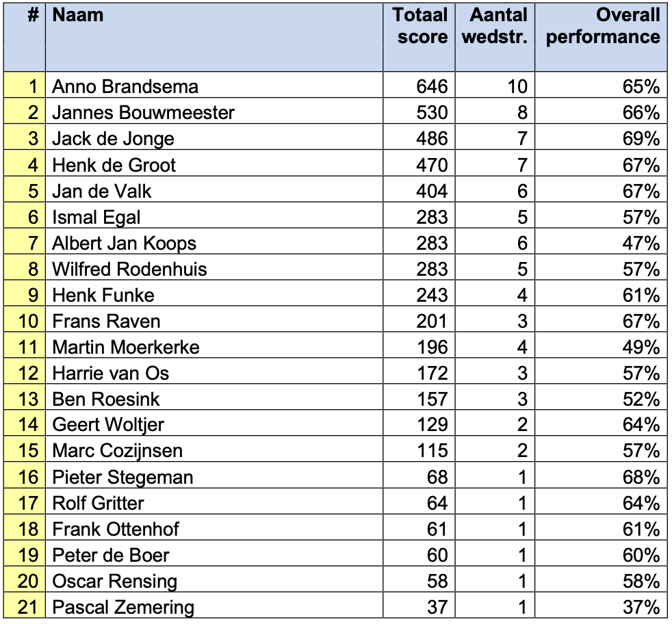672x624 pixels.
Task: Select the Ismal Egal name cell
Action: coord(214,215)
